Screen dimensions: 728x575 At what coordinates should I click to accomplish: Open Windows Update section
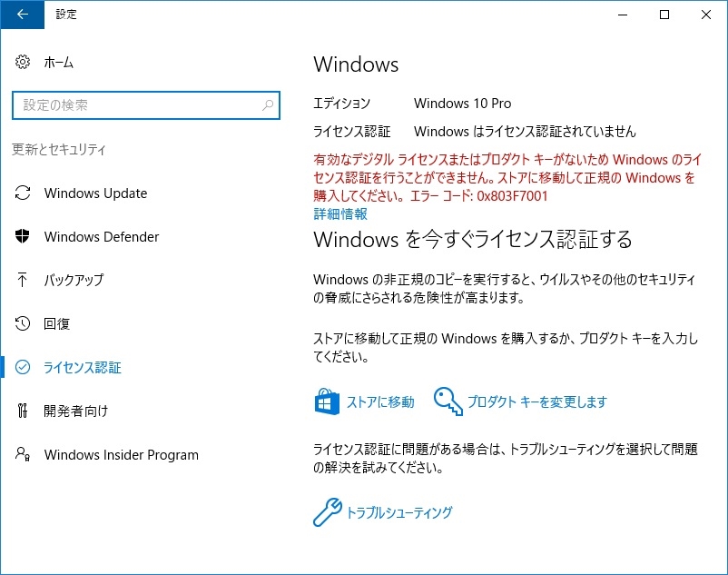[95, 193]
